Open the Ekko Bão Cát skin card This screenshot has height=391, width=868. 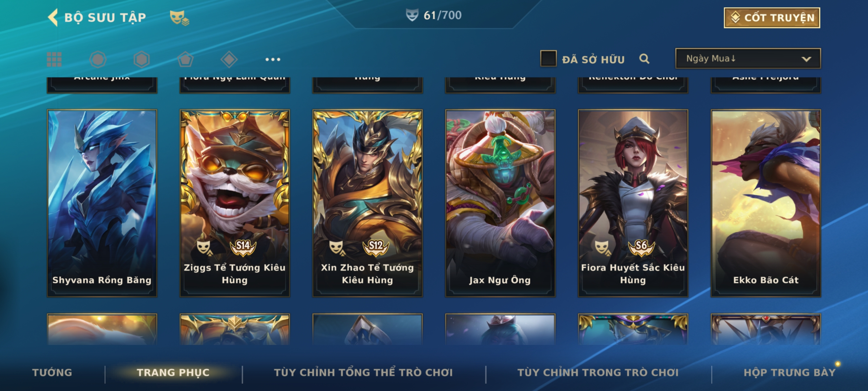pyautogui.click(x=766, y=203)
